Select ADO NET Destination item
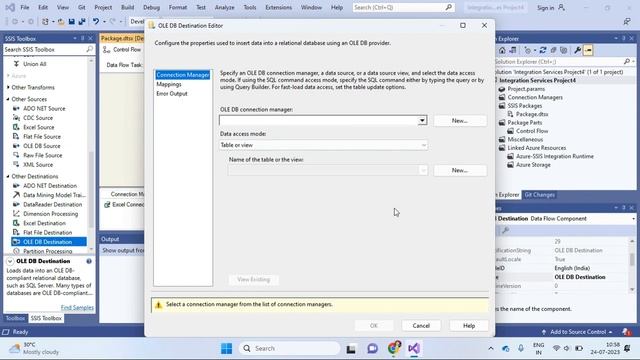This screenshot has width=640, height=360. [x=49, y=186]
